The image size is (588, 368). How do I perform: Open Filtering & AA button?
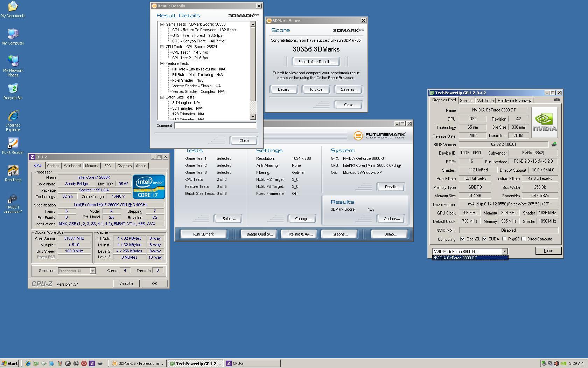coord(300,234)
